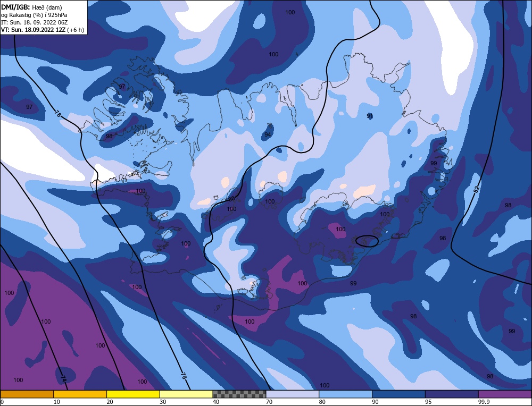Screen dimensions: 532x406
Task: Click the 'DMI/IGB: Hæð (dam)' title line
Action: click(x=31, y=7)
